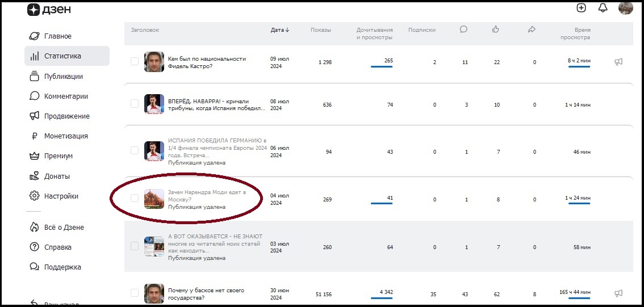Open article ВПЕРЁД, НАВАРРА title
The image size is (644, 307).
216,104
